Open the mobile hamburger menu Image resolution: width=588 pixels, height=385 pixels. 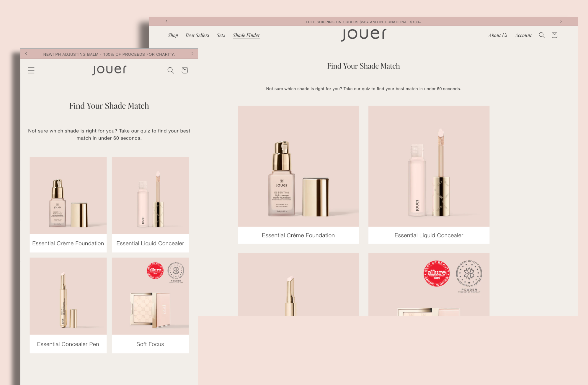pos(31,70)
